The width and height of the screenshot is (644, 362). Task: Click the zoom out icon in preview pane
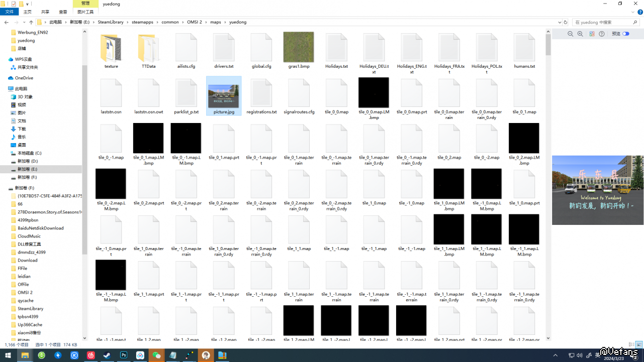(570, 34)
